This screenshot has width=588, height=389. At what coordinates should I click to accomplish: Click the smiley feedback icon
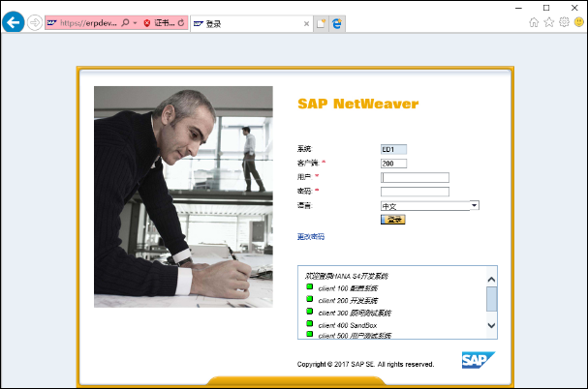tap(579, 22)
